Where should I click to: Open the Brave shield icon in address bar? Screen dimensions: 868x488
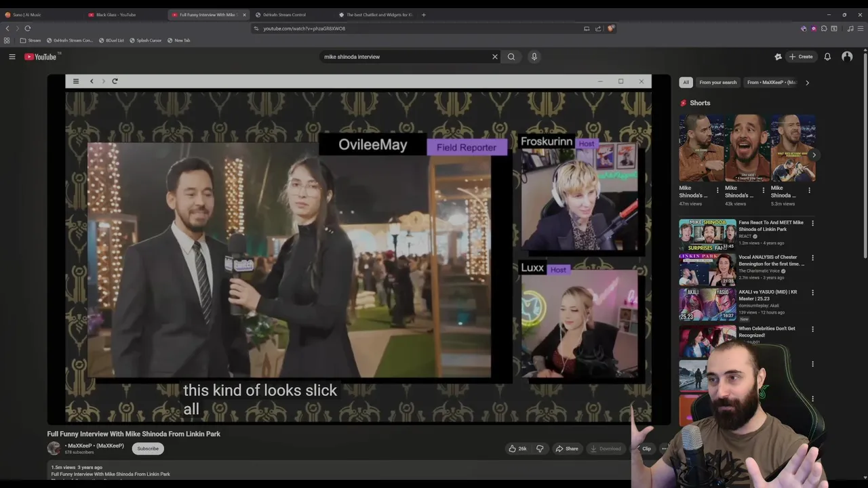pyautogui.click(x=611, y=28)
